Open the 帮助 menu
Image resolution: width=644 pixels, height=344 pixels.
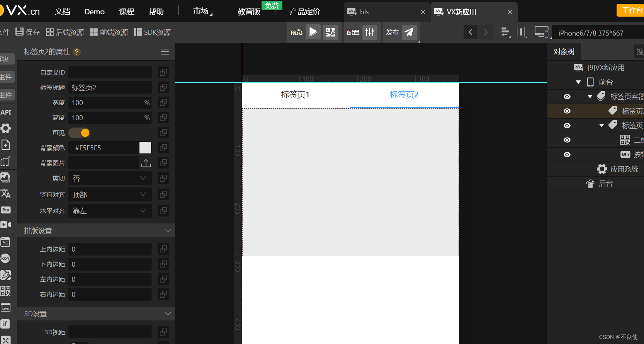[156, 12]
